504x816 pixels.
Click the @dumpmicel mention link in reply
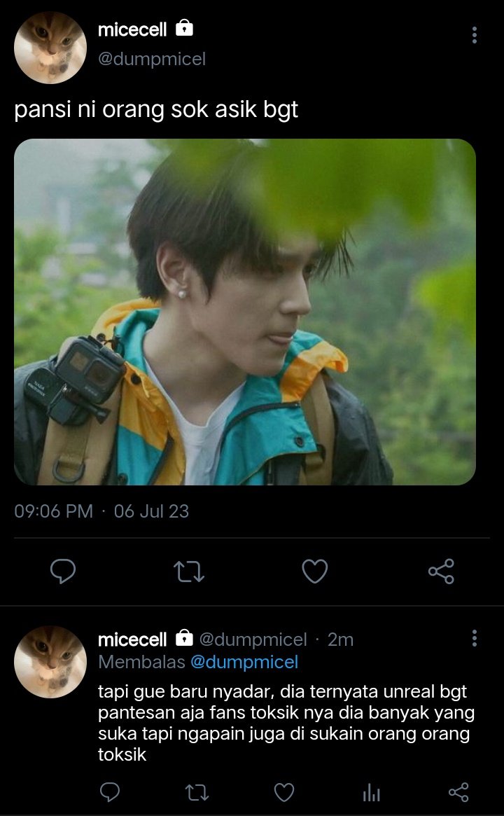244,662
